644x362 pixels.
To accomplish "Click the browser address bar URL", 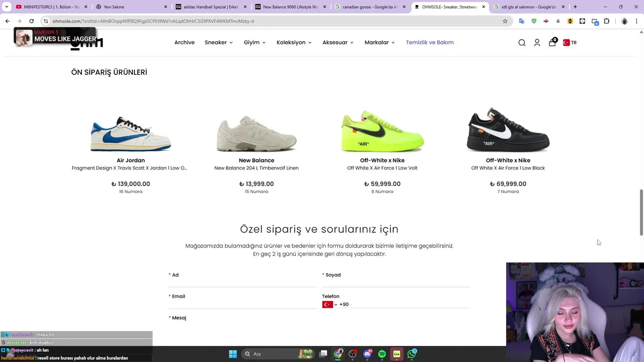I will point(153,21).
